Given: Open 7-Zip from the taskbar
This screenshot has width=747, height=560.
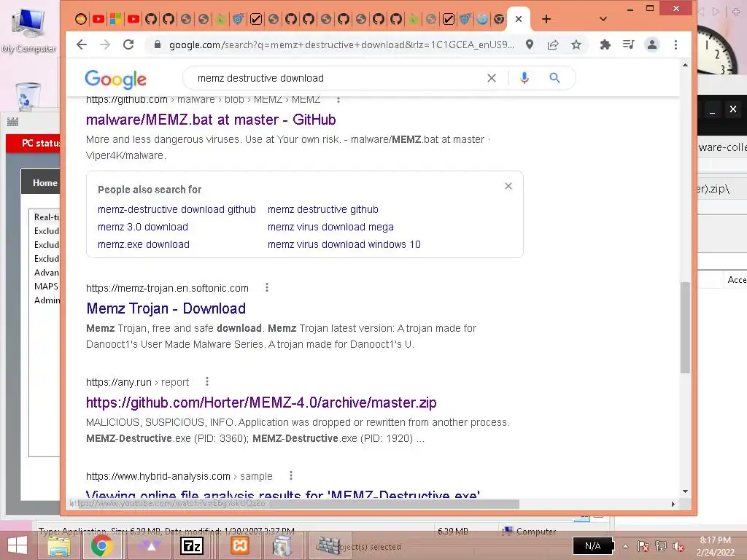Looking at the screenshot, I should (192, 546).
